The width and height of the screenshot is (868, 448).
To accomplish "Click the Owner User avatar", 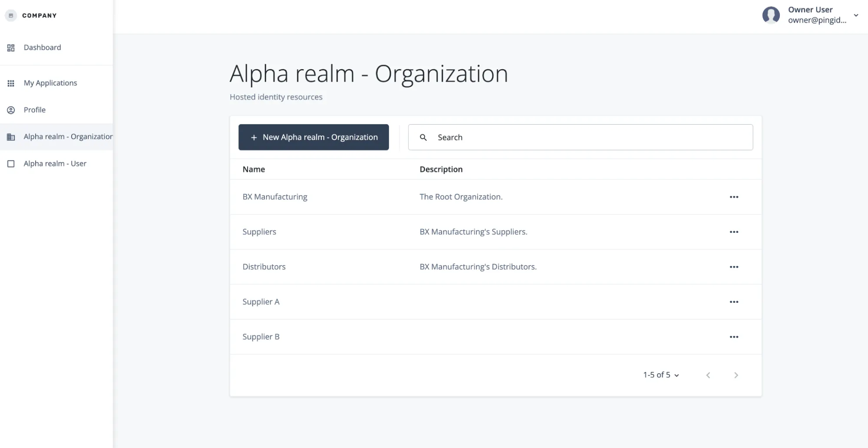I will 771,15.
